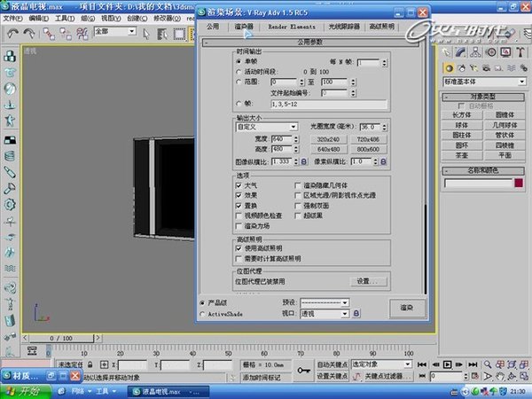Uncheck the 使用高级照明 checkbox

239,248
